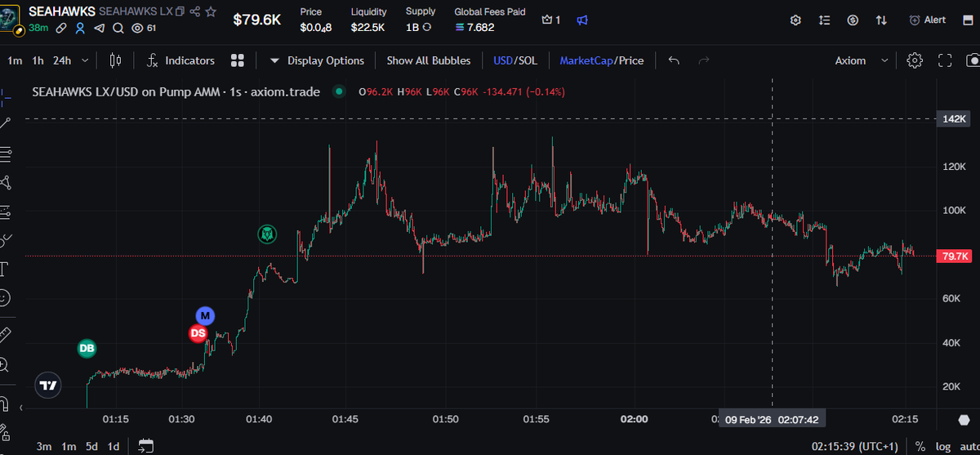This screenshot has width=980, height=455.
Task: Click the blue M bubble marker
Action: pos(205,316)
